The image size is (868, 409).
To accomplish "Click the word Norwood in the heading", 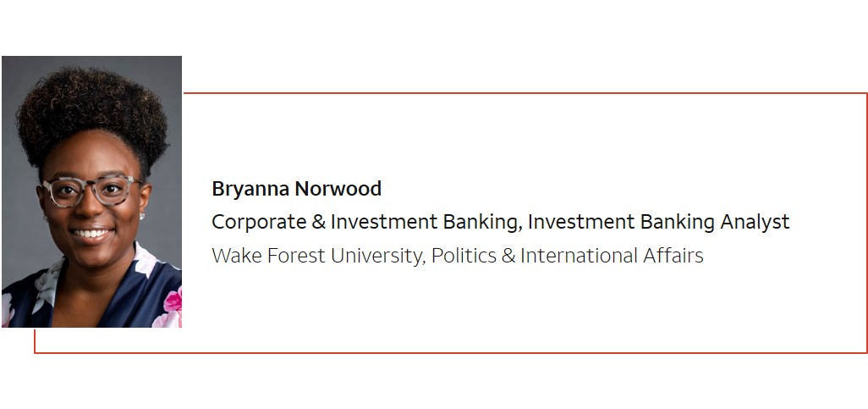I will [x=338, y=189].
